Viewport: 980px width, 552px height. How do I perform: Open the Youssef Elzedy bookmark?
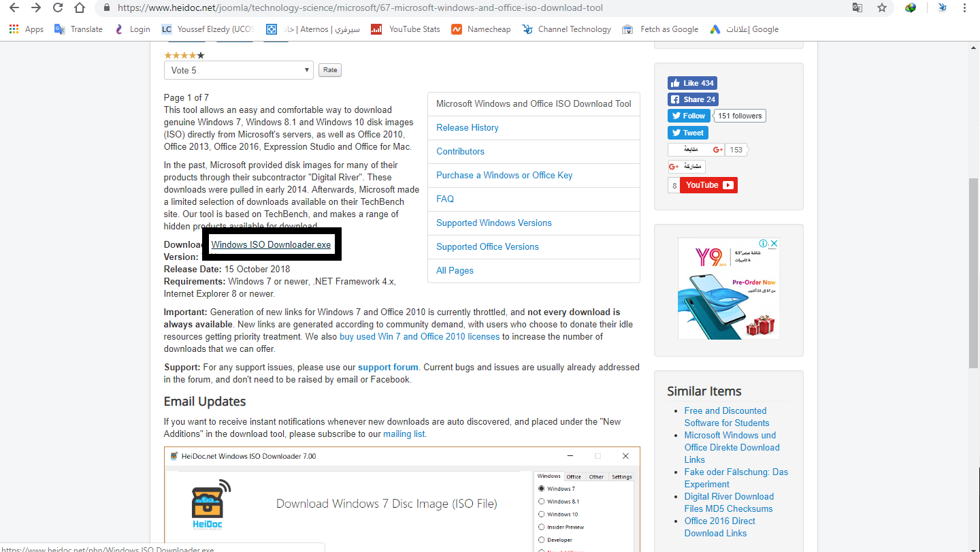click(x=206, y=29)
